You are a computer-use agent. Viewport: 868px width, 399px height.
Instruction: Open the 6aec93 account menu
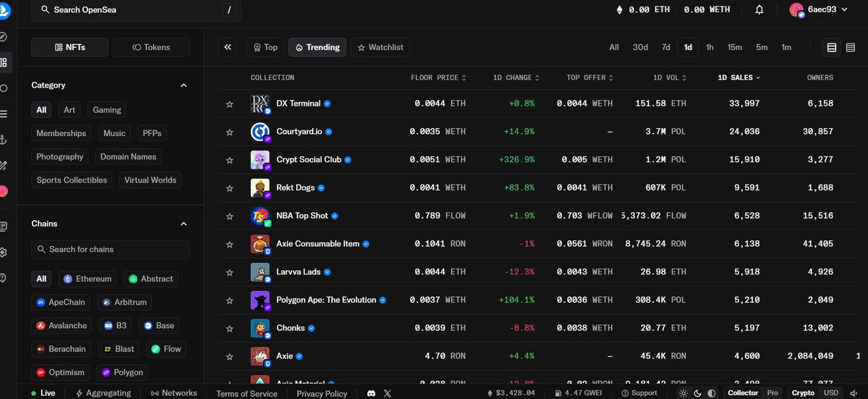(x=820, y=9)
